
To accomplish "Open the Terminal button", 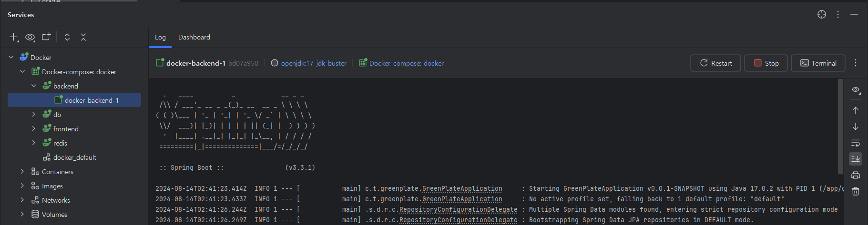I will click(818, 63).
